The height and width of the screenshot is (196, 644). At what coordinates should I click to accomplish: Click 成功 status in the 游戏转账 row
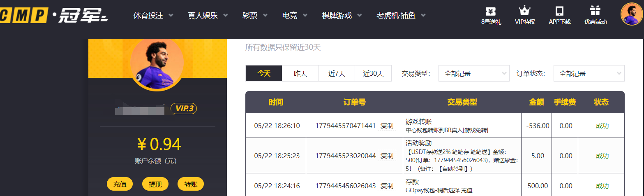click(602, 126)
